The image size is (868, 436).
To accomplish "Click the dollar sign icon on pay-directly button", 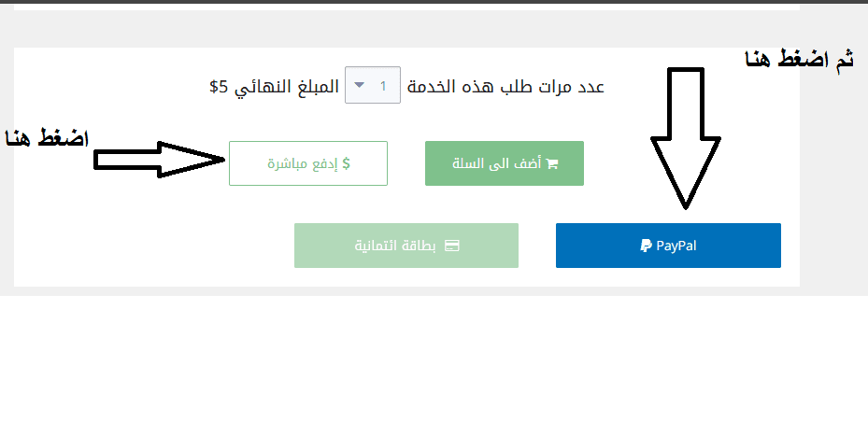I will [x=346, y=163].
